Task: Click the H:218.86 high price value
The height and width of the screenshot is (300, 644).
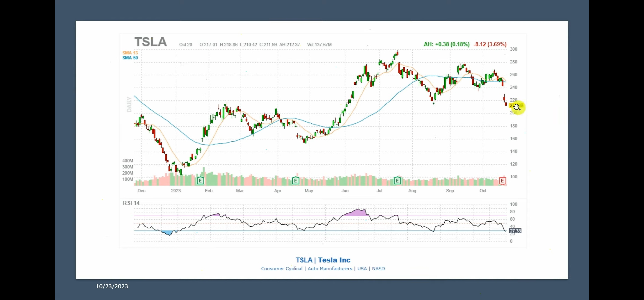Action: pyautogui.click(x=229, y=44)
